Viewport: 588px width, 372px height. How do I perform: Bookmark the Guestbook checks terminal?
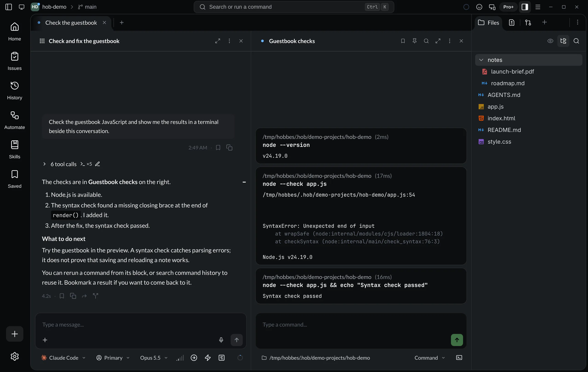tap(403, 41)
